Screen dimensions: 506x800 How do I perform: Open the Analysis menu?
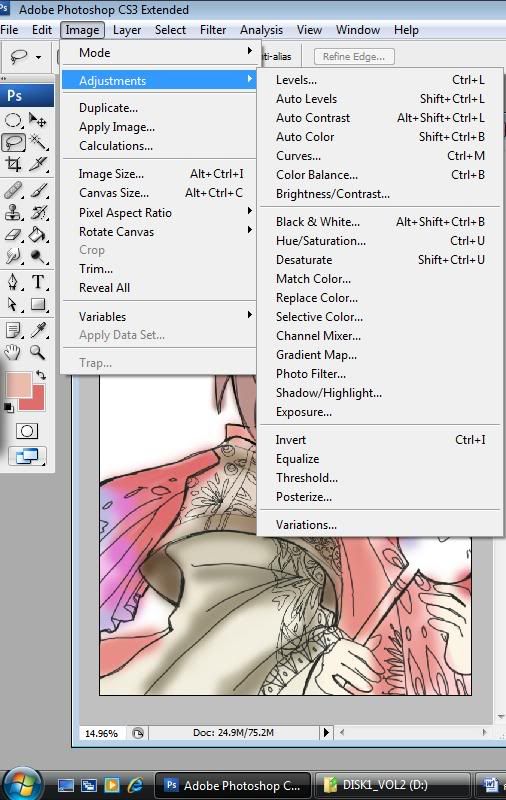pos(261,30)
